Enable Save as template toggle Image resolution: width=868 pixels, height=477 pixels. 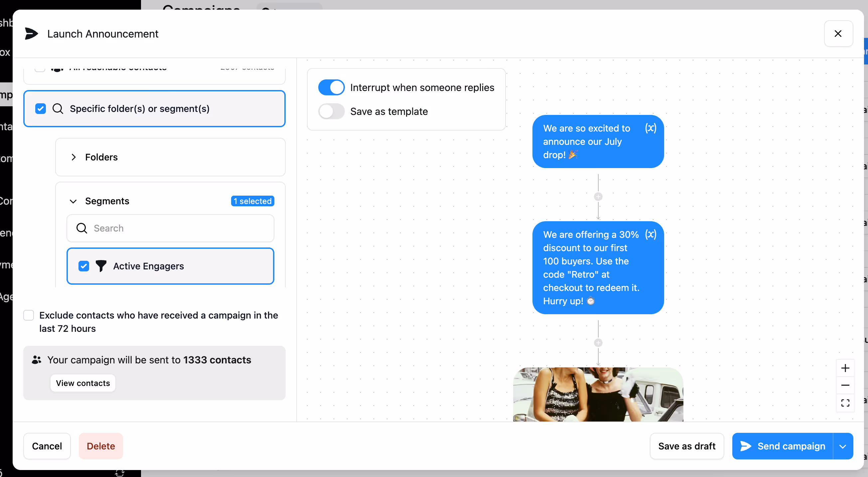(331, 111)
